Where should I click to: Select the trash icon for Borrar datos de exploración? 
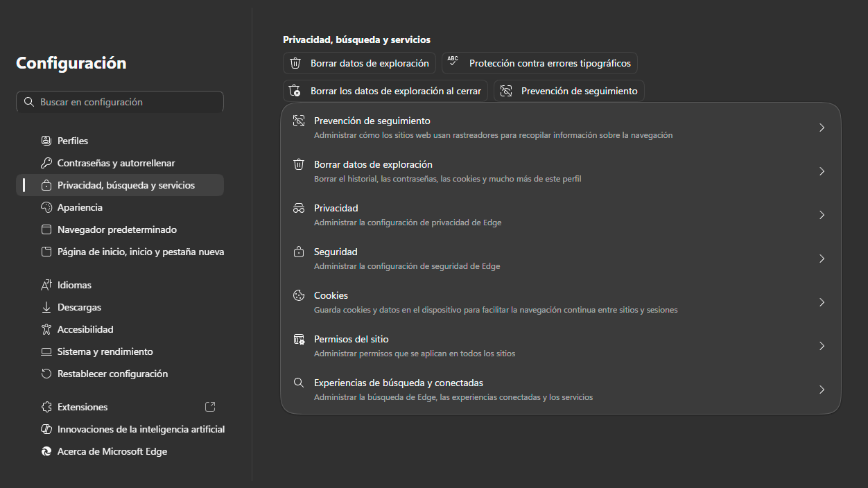(x=299, y=164)
